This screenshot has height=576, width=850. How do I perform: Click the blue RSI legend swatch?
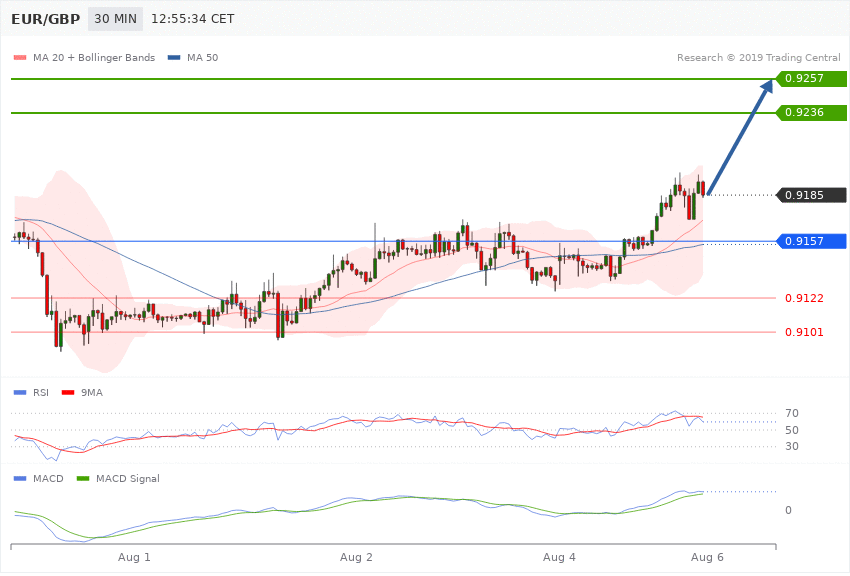coord(20,393)
